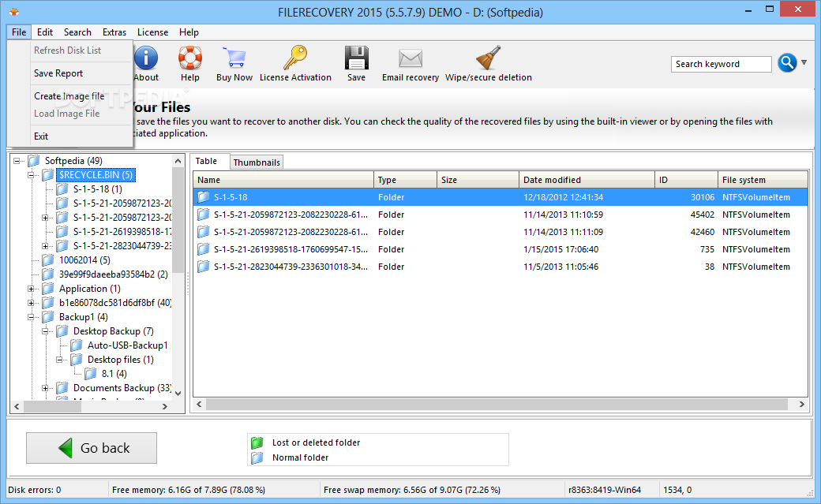Select the S-1-5-21-2619398518 table row
The width and height of the screenshot is (821, 504).
click(x=500, y=249)
